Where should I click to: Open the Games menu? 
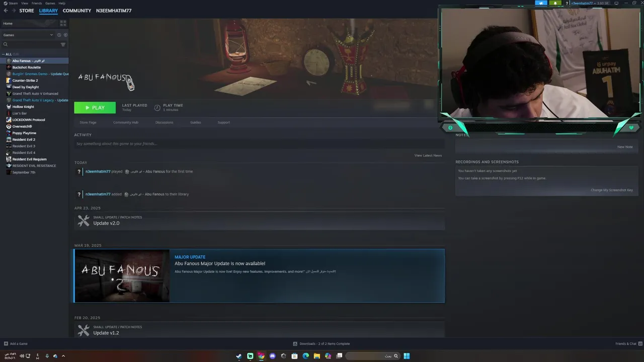click(50, 3)
